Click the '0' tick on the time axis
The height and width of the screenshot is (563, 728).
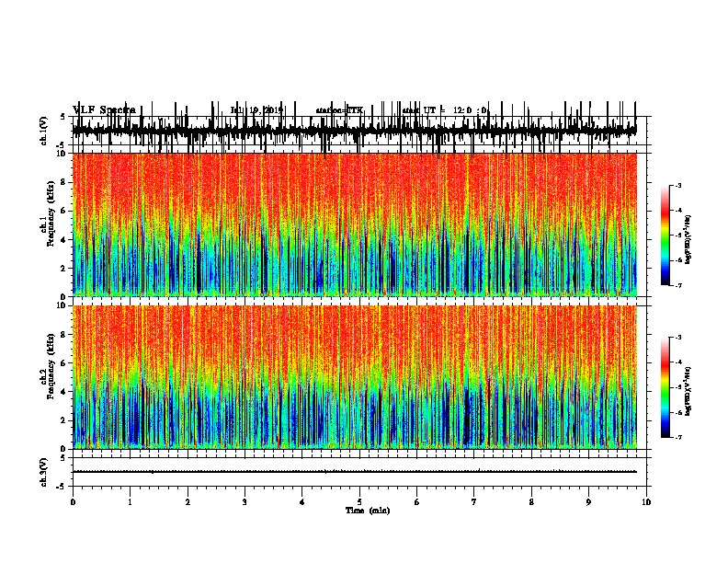pyautogui.click(x=73, y=502)
